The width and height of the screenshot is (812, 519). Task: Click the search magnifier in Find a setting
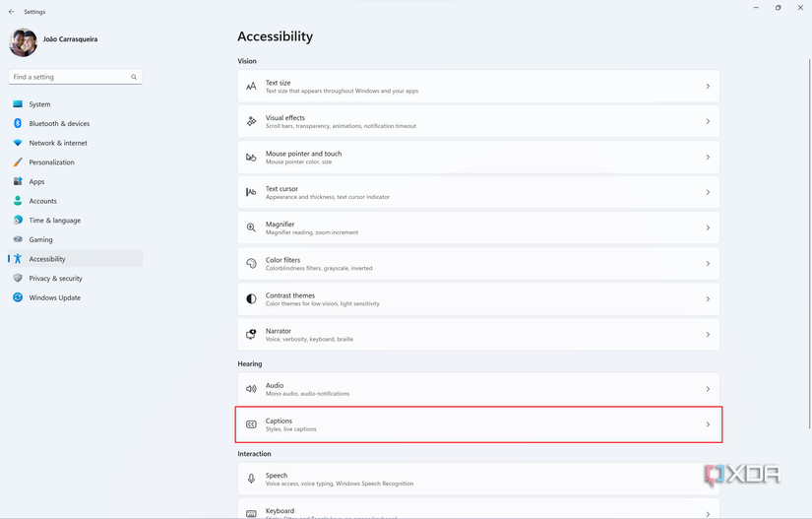tap(134, 77)
